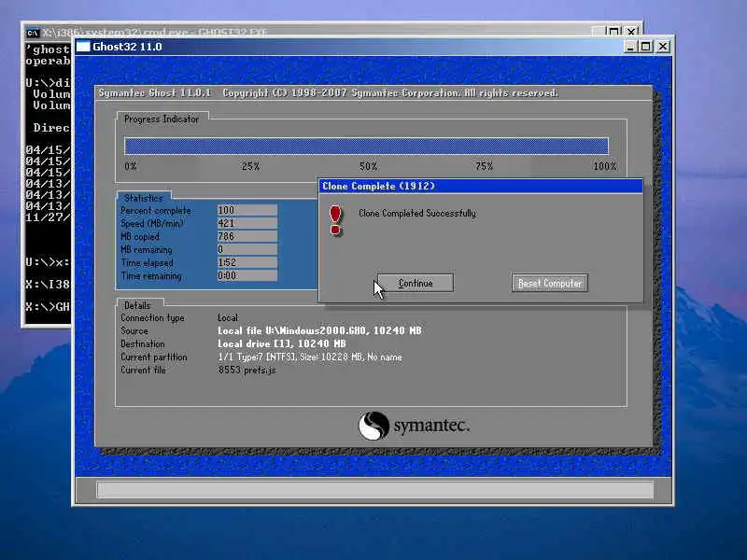The image size is (747, 560).
Task: Click the empty status bar field at bottom
Action: pyautogui.click(x=375, y=489)
